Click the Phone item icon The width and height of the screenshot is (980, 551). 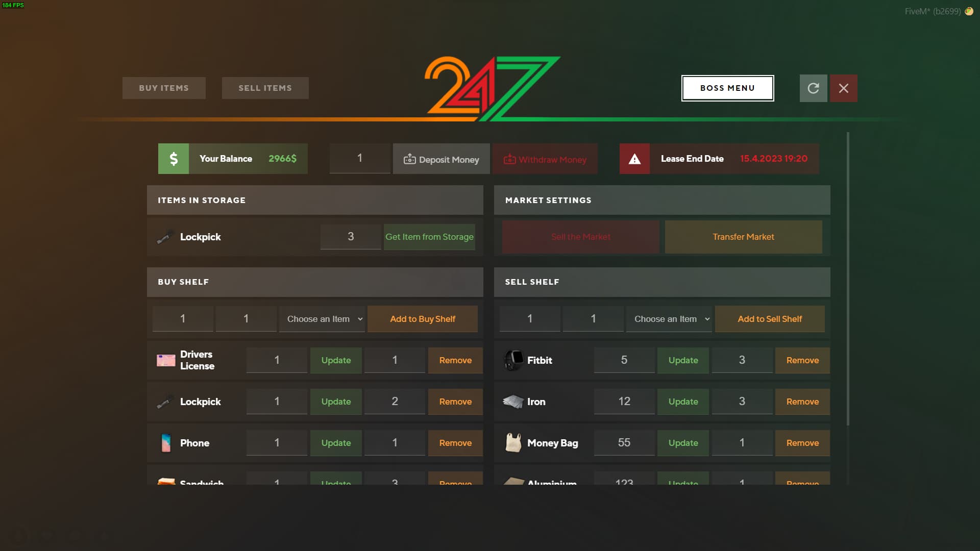[166, 443]
